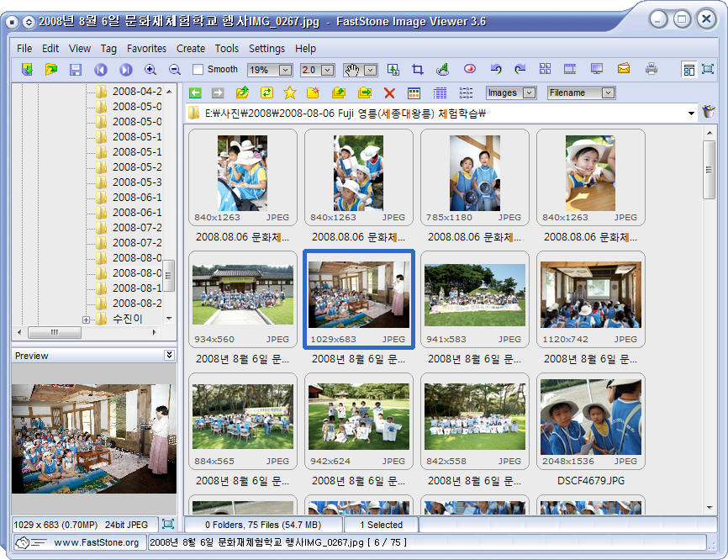Viewport: 728px width, 560px height.
Task: Click the Red-Eye removal icon
Action: point(470,69)
